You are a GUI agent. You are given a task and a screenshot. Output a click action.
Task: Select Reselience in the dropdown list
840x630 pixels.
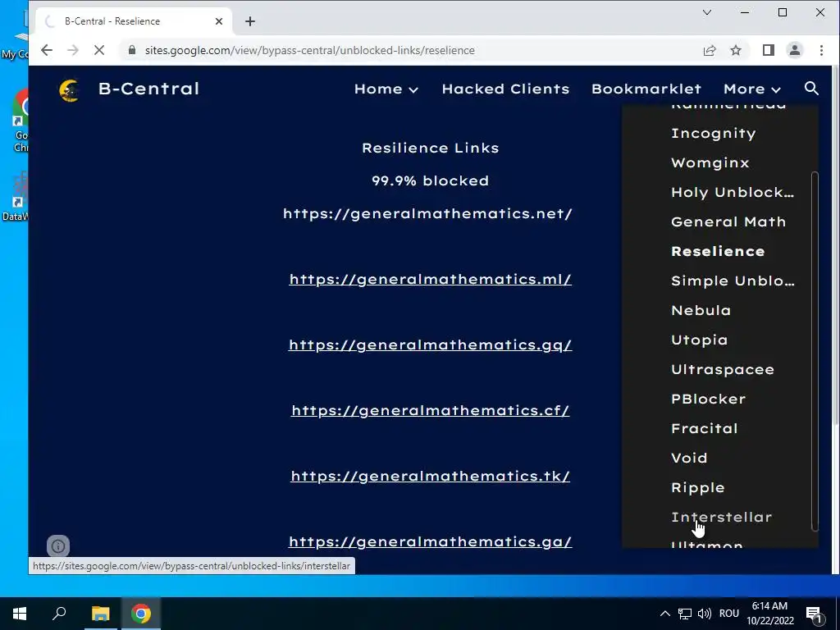718,251
